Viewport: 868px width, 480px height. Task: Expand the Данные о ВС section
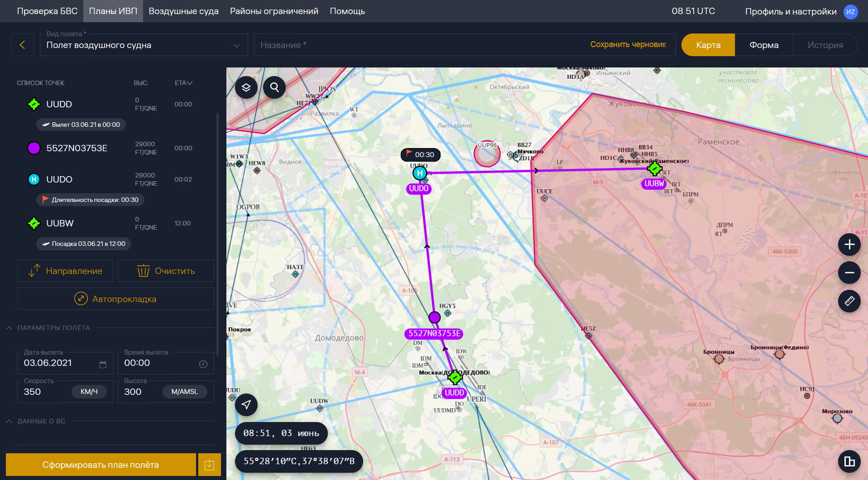pos(9,421)
